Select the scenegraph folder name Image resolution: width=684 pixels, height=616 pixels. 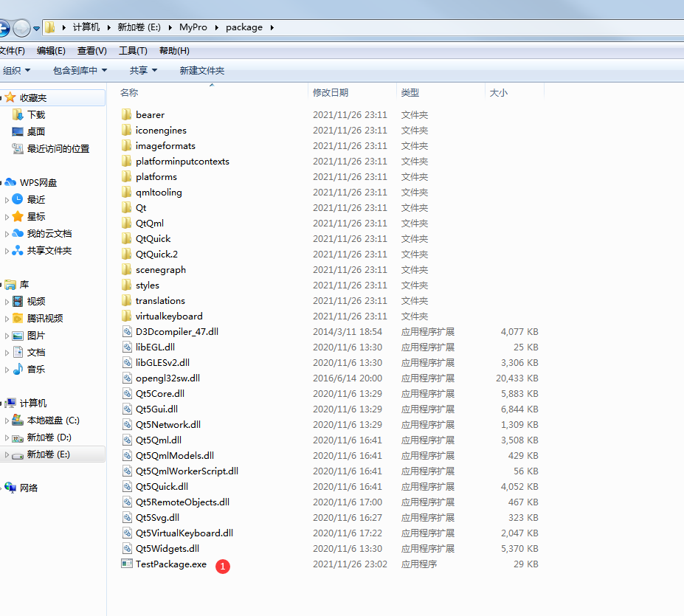[161, 269]
